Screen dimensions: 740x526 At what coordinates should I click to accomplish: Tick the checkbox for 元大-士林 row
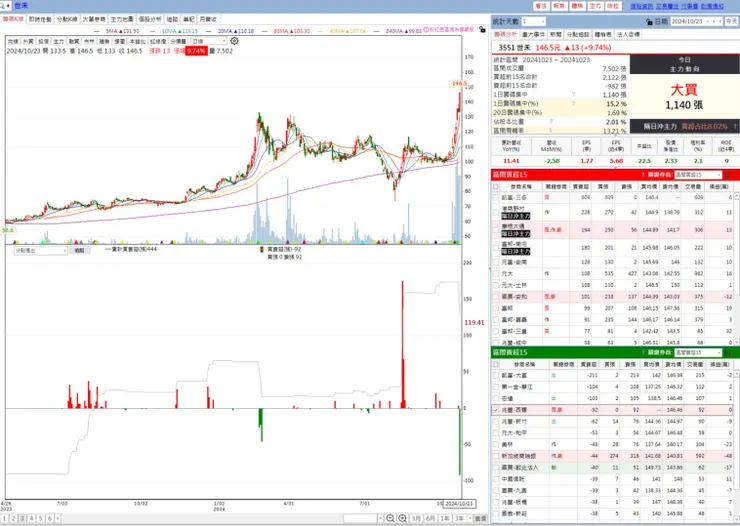(x=496, y=285)
